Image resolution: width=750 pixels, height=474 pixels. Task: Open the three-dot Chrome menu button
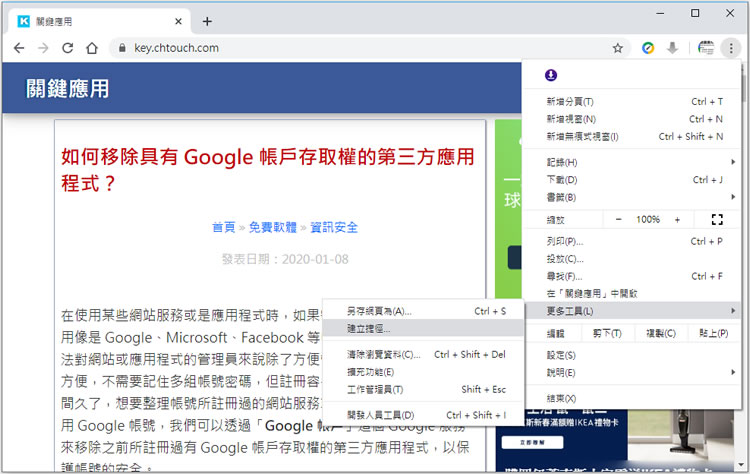(x=731, y=48)
